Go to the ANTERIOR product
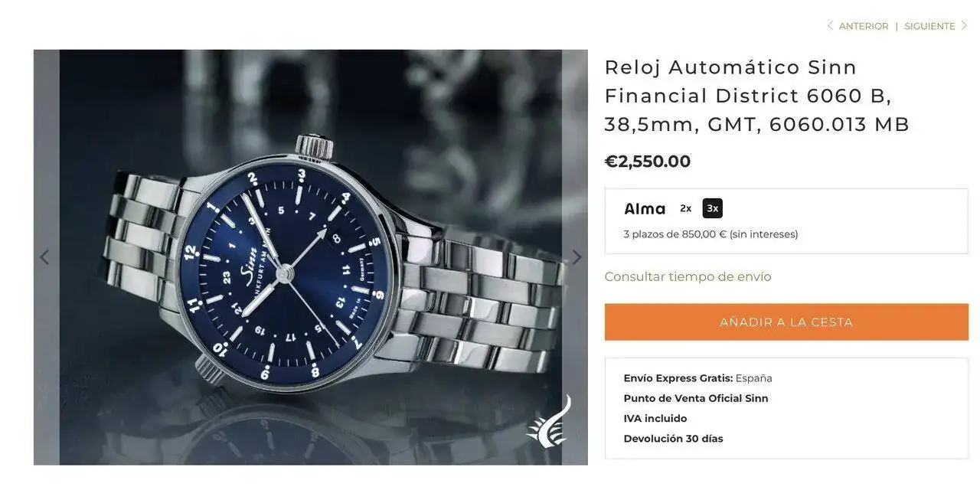Viewport: 980px width, 490px height. [864, 26]
